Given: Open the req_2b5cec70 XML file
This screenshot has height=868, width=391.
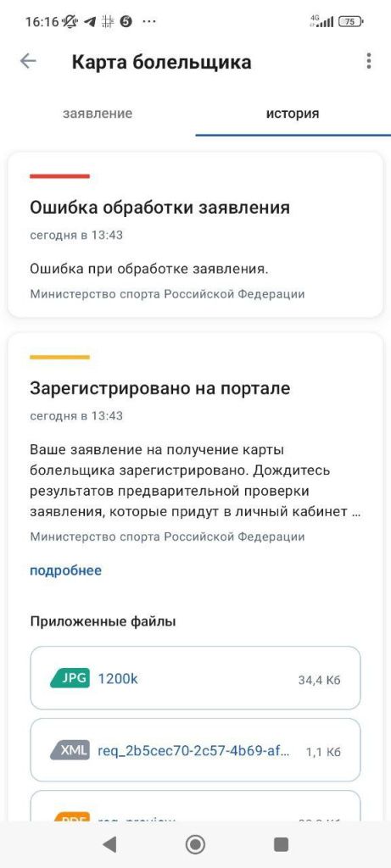Looking at the screenshot, I should tap(195, 751).
